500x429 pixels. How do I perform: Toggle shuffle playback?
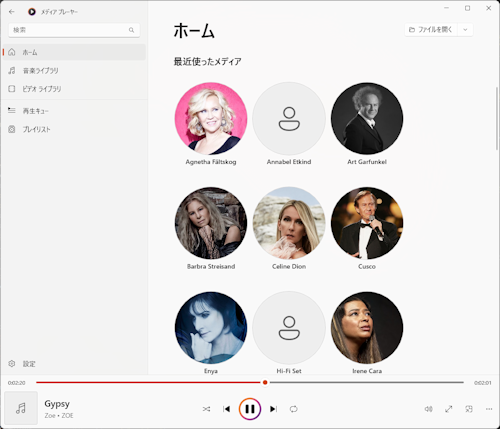[x=206, y=409]
